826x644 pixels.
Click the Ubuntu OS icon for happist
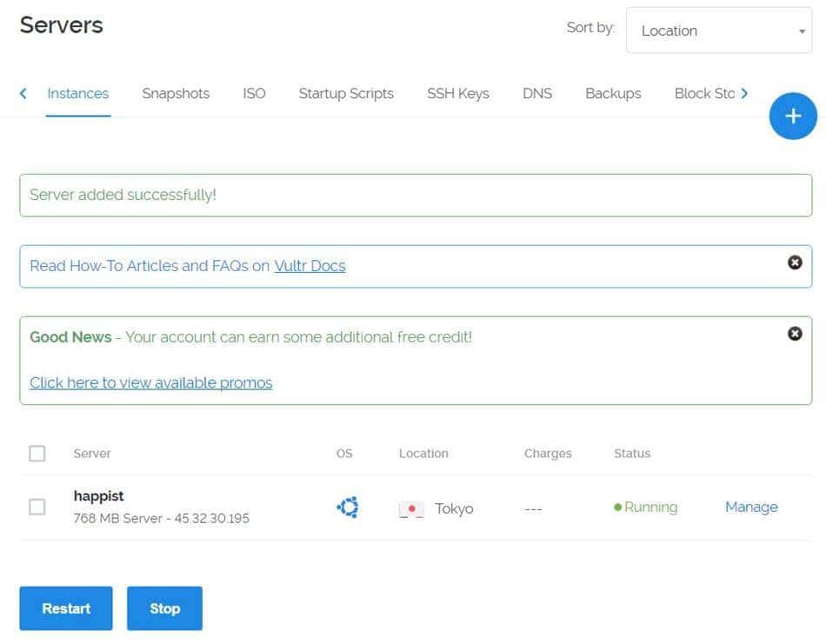coord(348,508)
